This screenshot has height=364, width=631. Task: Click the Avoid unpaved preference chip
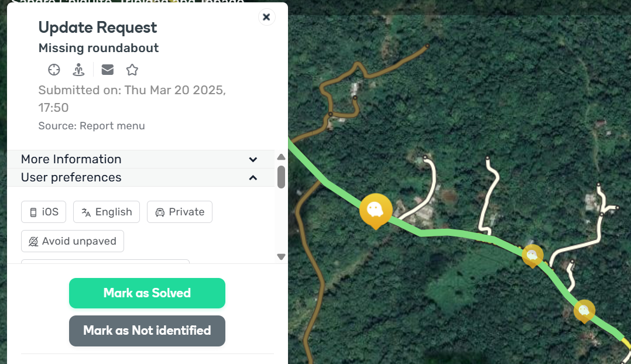[73, 241]
